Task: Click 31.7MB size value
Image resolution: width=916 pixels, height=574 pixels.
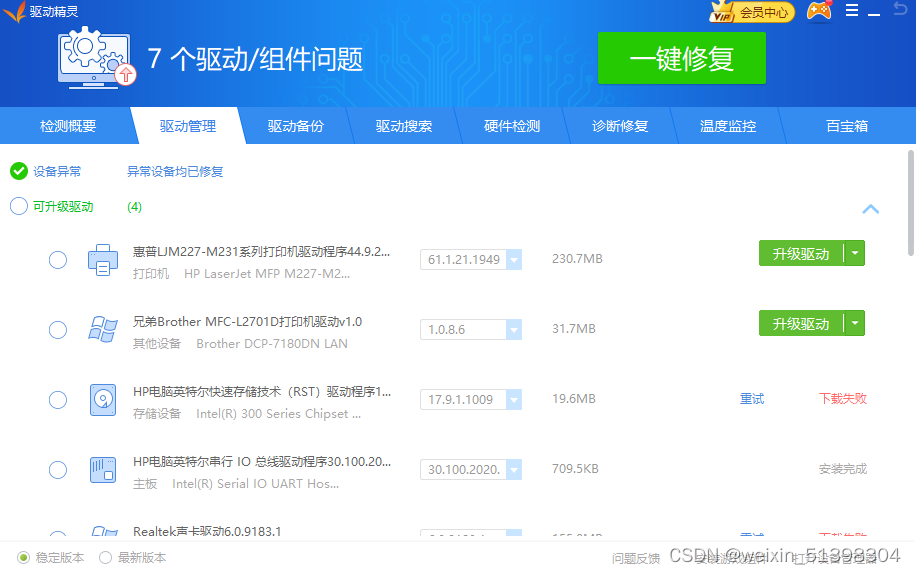Action: 574,329
